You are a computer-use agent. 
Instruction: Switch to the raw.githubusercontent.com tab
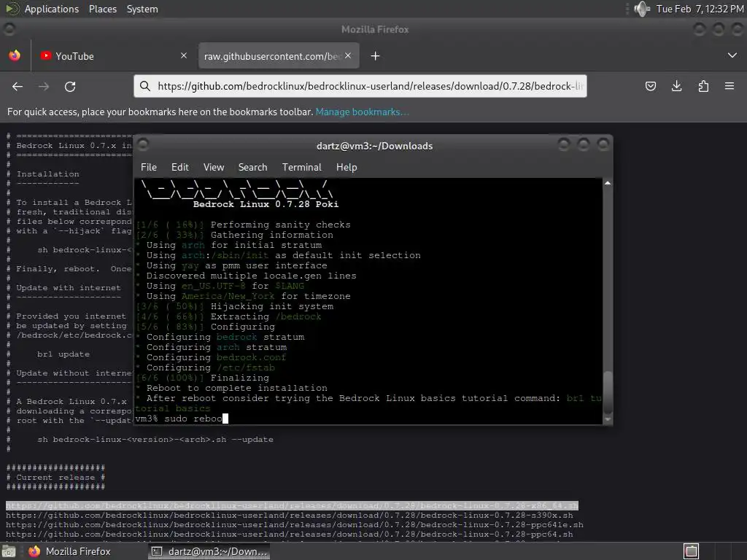279,55
